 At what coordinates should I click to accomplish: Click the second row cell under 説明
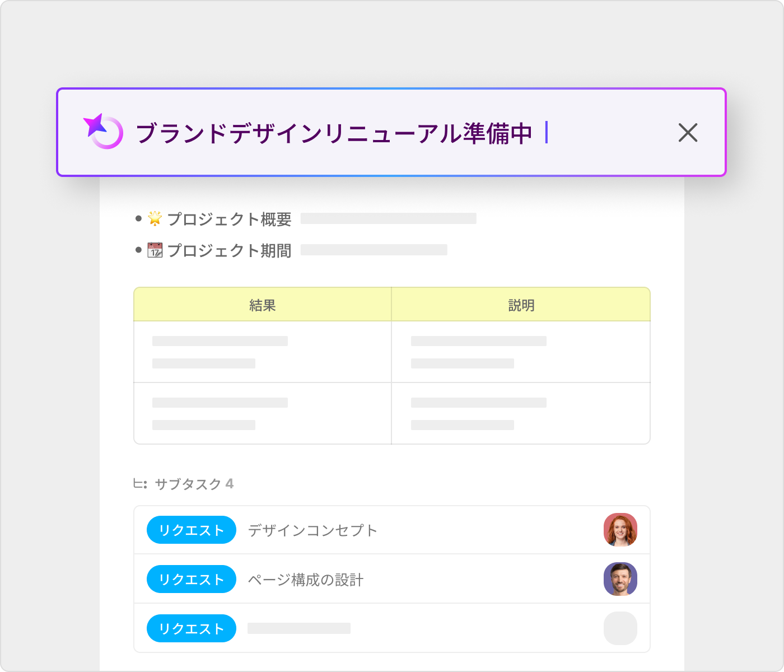(521, 413)
